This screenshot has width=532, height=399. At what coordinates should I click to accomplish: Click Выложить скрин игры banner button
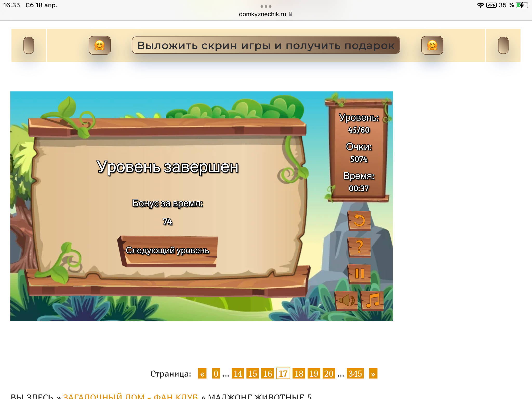point(266,45)
